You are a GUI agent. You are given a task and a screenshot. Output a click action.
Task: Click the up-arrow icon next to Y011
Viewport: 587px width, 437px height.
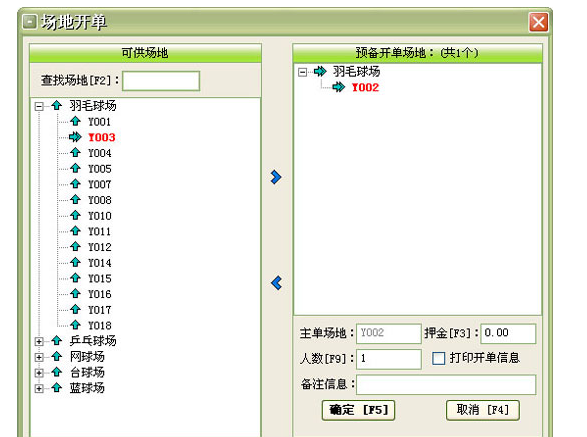[75, 231]
